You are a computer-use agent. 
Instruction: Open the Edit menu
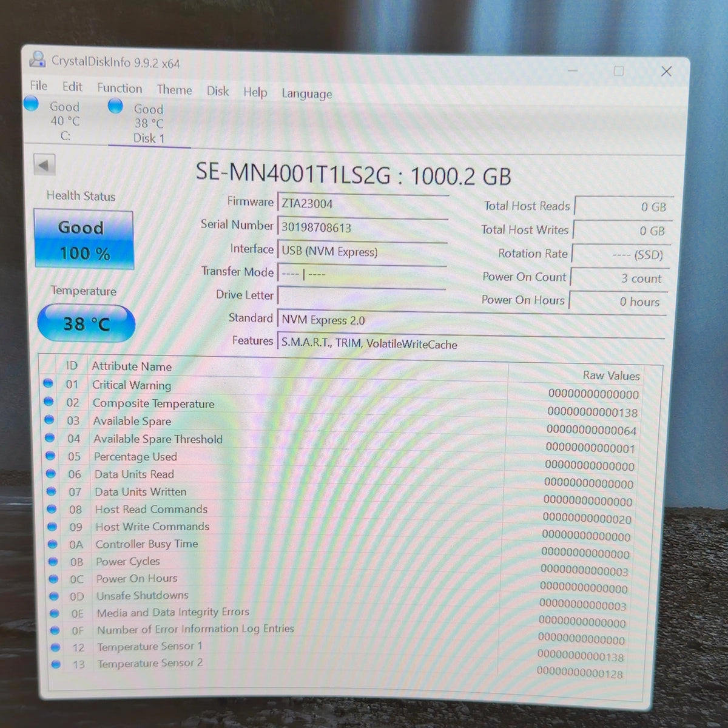click(x=72, y=87)
